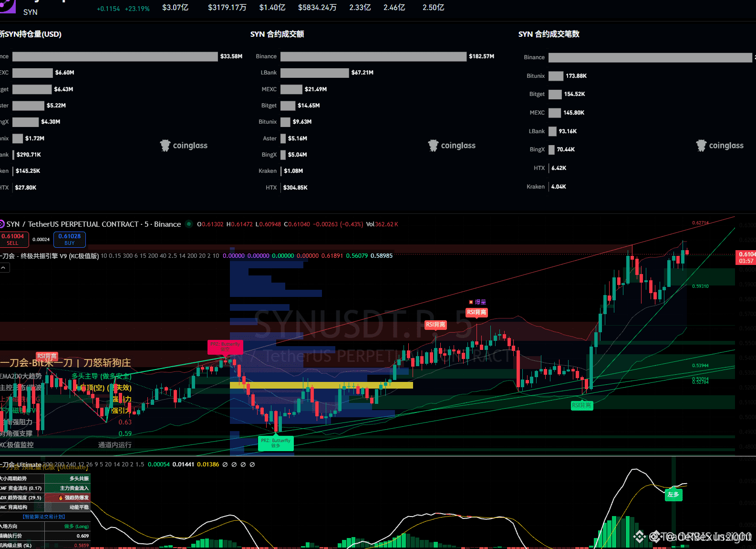Image resolution: width=756 pixels, height=549 pixels.
Task: Select the 一刀会-Ultimate indicator legend
Action: pos(21,465)
